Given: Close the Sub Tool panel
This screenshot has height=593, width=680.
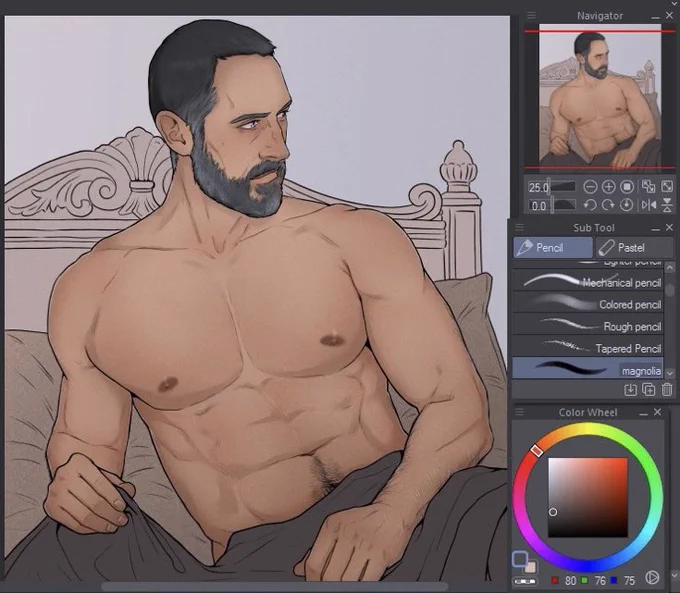Looking at the screenshot, I should tap(670, 227).
